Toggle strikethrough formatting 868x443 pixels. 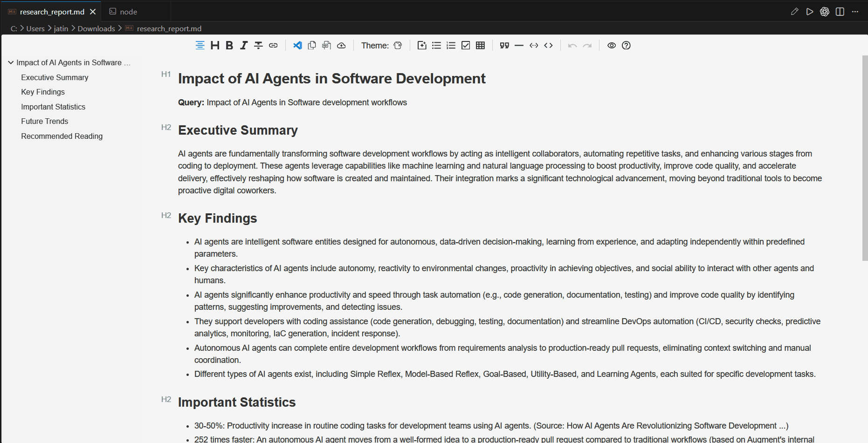pos(258,45)
